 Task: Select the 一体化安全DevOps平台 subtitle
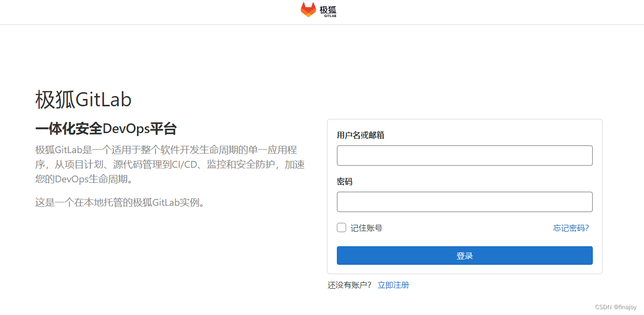[107, 128]
